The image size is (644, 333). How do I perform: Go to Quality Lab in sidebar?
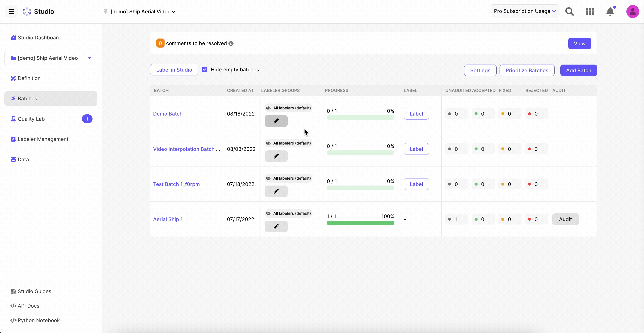point(31,119)
